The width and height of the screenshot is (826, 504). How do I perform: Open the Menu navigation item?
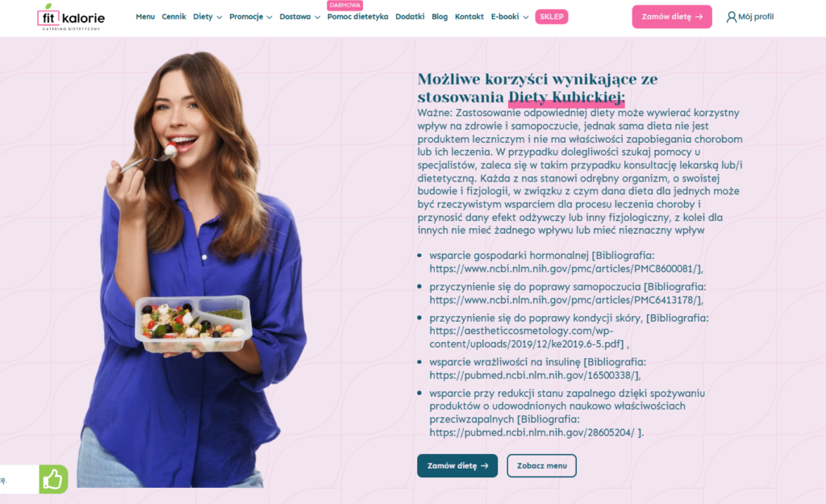click(145, 17)
